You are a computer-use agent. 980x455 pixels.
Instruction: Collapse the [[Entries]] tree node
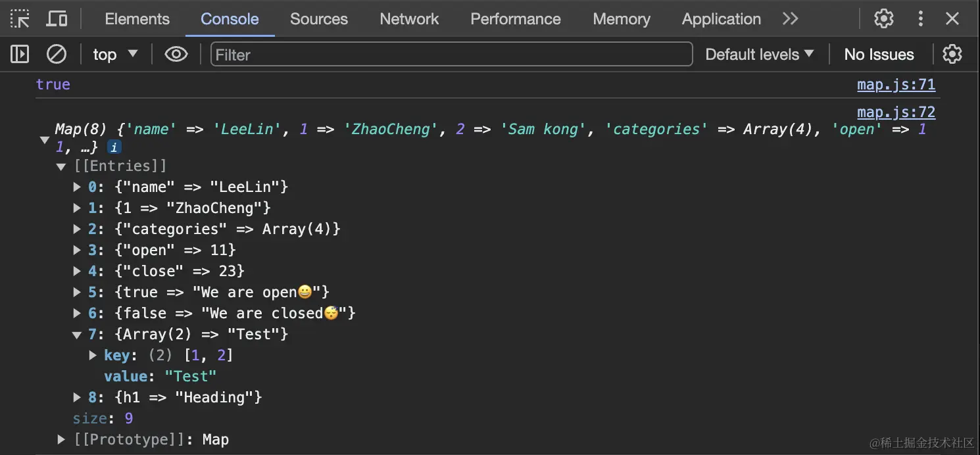click(x=61, y=166)
